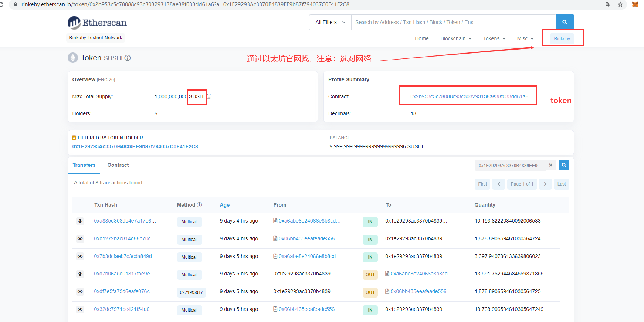This screenshot has width=644, height=322.
Task: Click Home in navigation bar
Action: [422, 38]
